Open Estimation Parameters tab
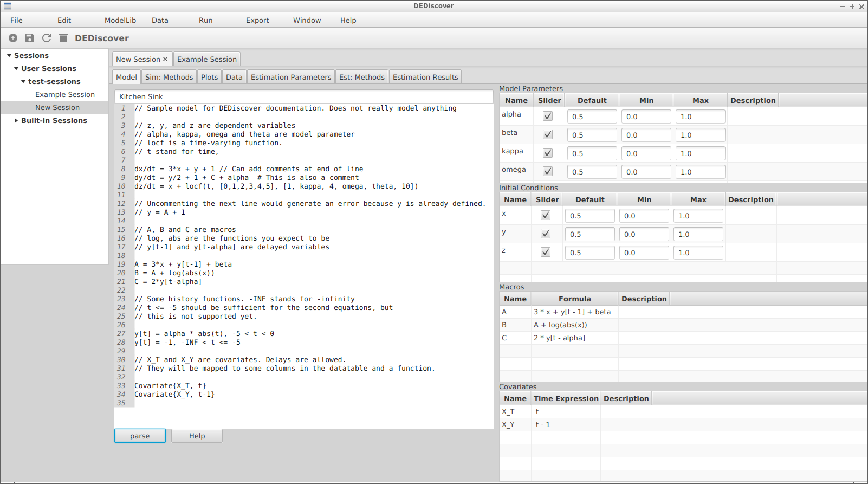Screen dimensions: 868x484 tap(291, 77)
